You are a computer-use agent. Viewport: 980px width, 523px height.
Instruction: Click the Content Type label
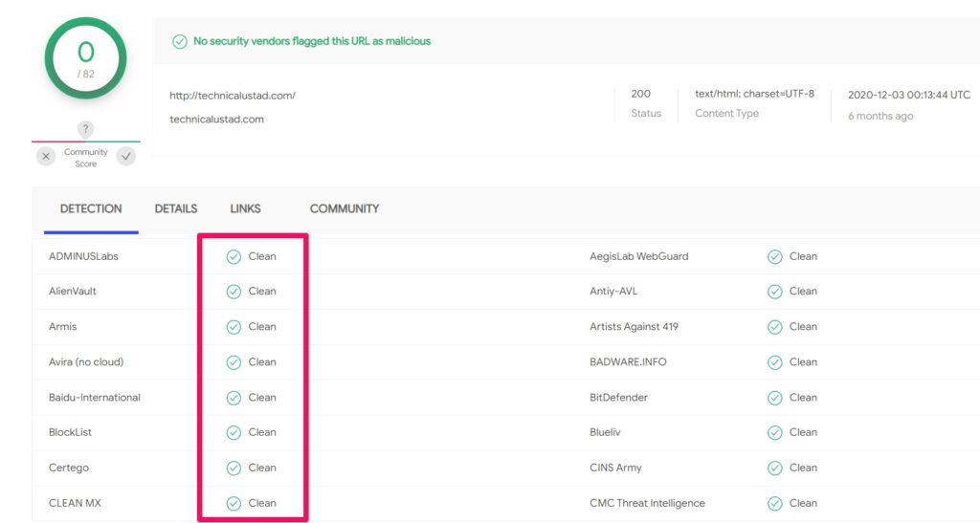[727, 114]
